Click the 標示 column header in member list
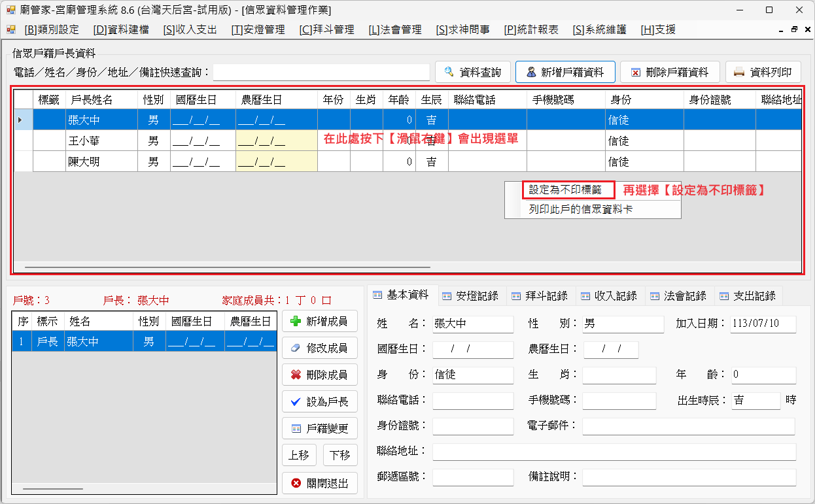This screenshot has height=504, width=815. pyautogui.click(x=48, y=322)
